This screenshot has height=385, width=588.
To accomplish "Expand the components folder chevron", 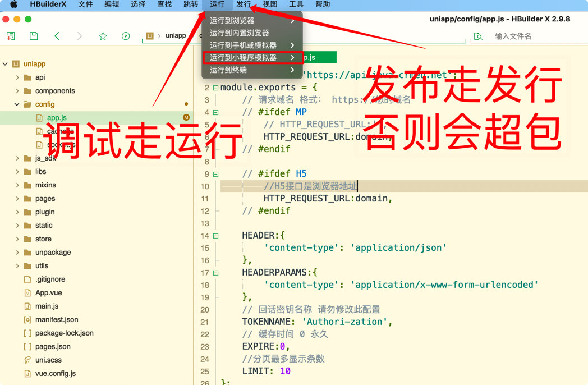I will (x=17, y=91).
